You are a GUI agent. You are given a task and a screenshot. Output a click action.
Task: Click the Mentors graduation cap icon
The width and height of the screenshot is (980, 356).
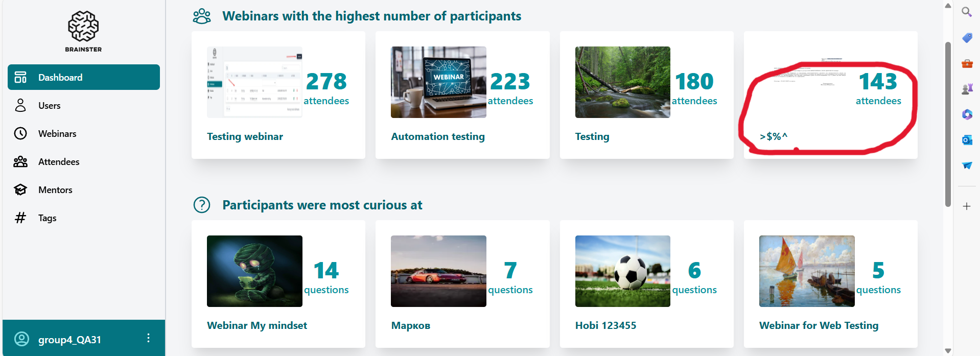(x=20, y=190)
